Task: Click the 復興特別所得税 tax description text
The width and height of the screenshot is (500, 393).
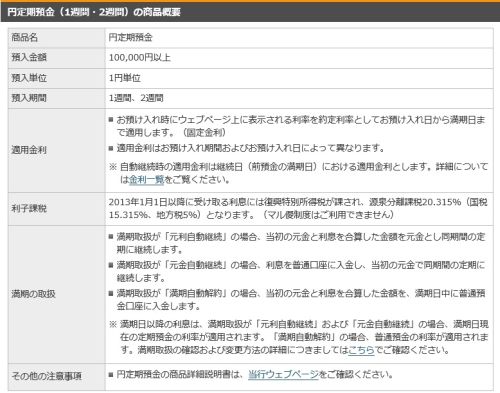Action: pos(298,208)
